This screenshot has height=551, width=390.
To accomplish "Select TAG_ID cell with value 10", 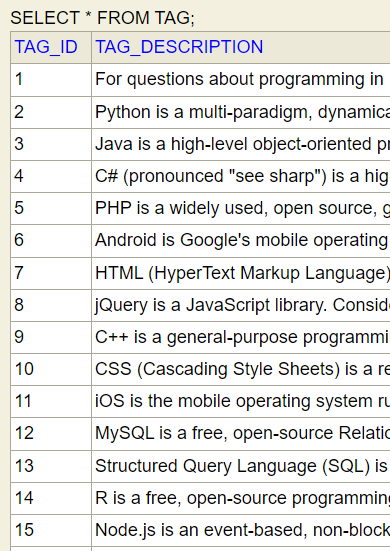I will pyautogui.click(x=51, y=370).
